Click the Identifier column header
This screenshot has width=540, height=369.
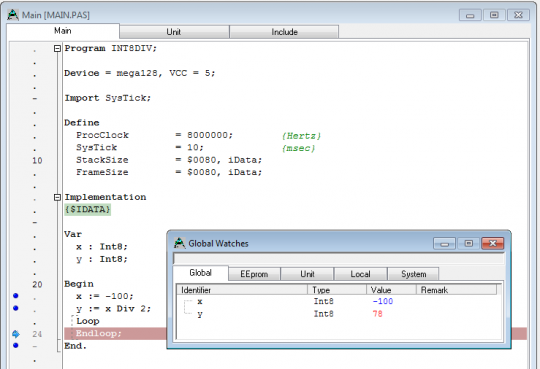coord(242,290)
